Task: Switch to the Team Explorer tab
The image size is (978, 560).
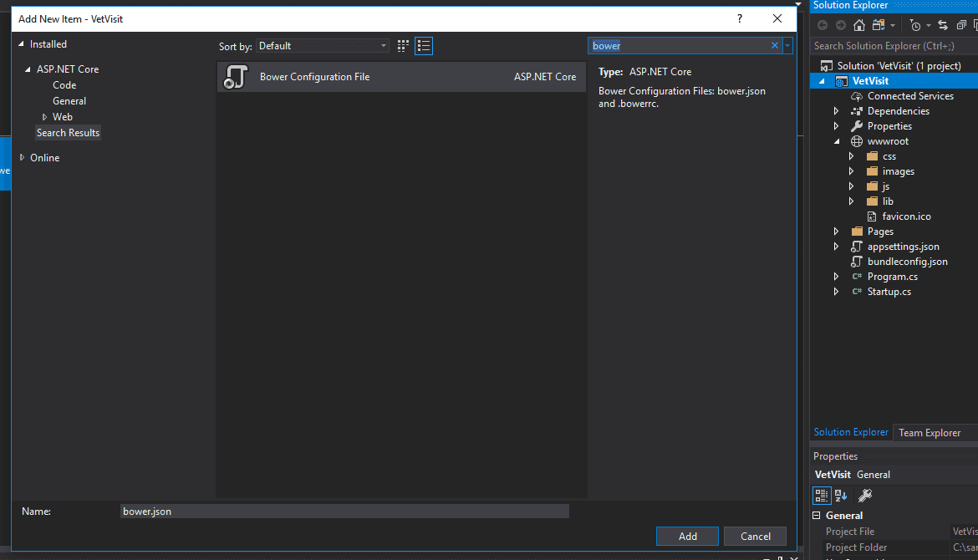Action: (x=930, y=433)
